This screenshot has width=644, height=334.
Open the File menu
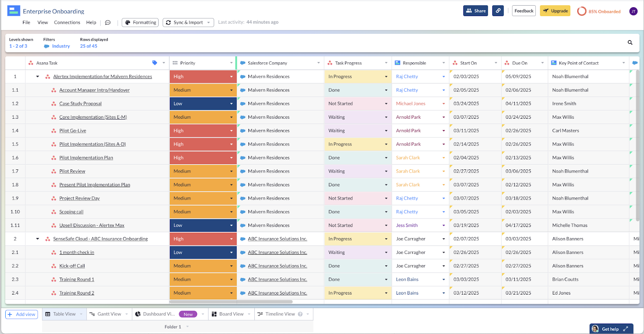(x=26, y=23)
